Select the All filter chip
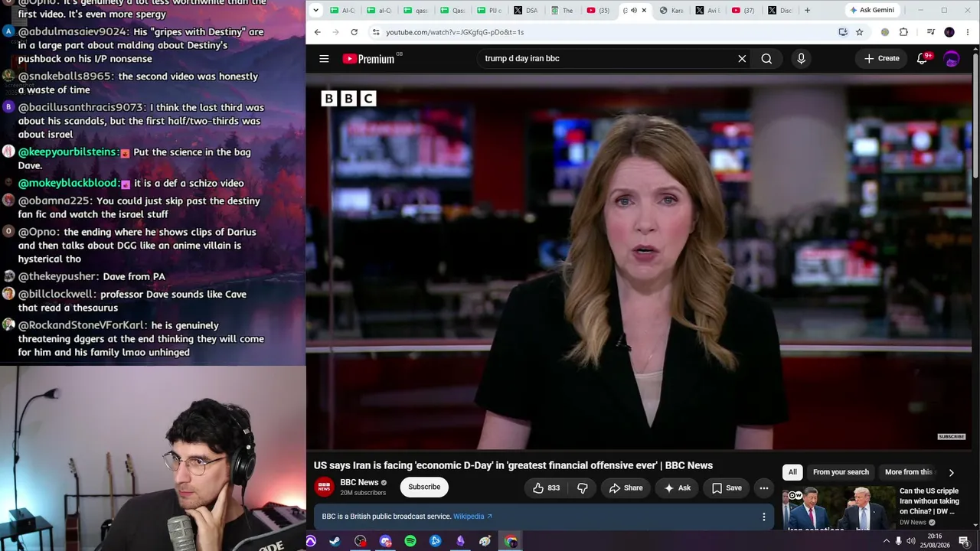The height and width of the screenshot is (551, 980). [792, 472]
